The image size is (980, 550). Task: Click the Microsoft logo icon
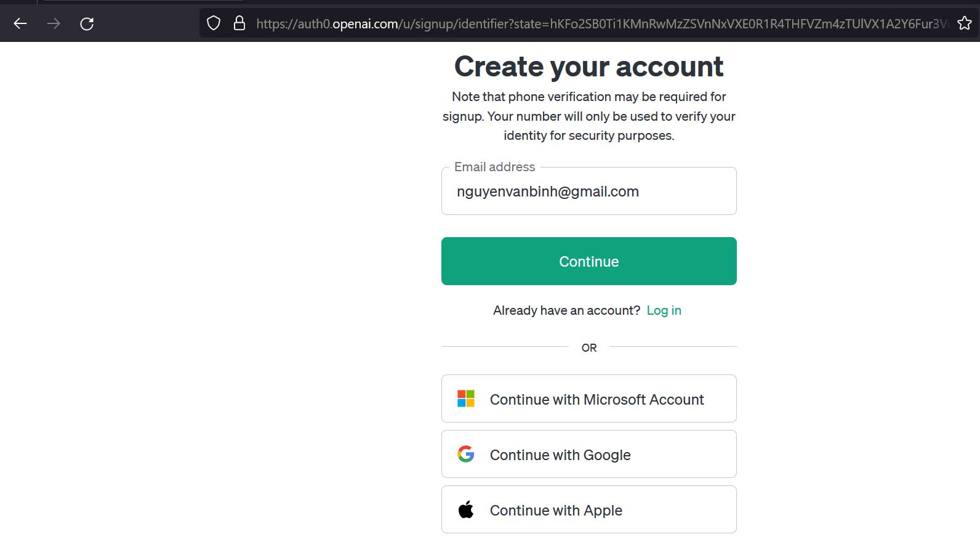point(466,398)
